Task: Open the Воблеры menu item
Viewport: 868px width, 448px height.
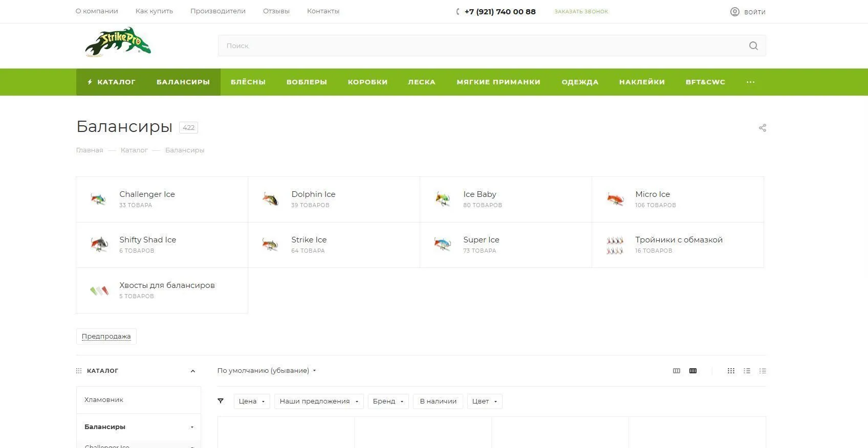Action: [x=307, y=82]
